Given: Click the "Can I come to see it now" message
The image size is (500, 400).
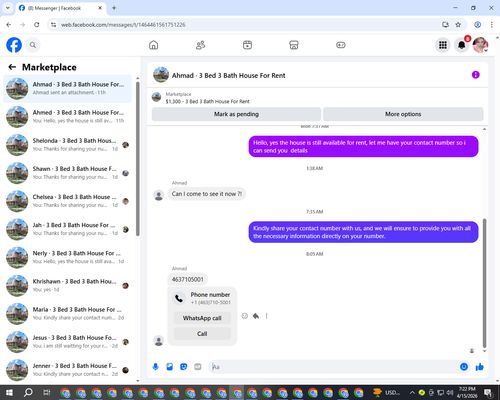Looking at the screenshot, I should pyautogui.click(x=207, y=194).
